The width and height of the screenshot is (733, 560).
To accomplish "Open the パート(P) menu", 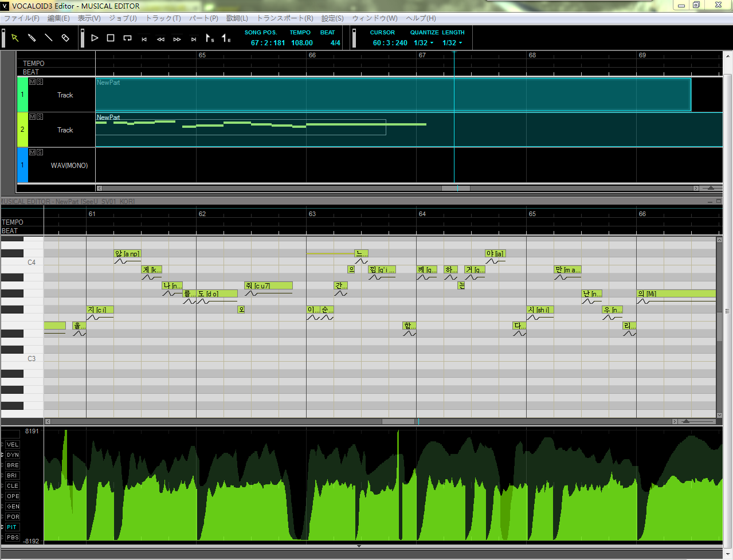I will pyautogui.click(x=204, y=18).
